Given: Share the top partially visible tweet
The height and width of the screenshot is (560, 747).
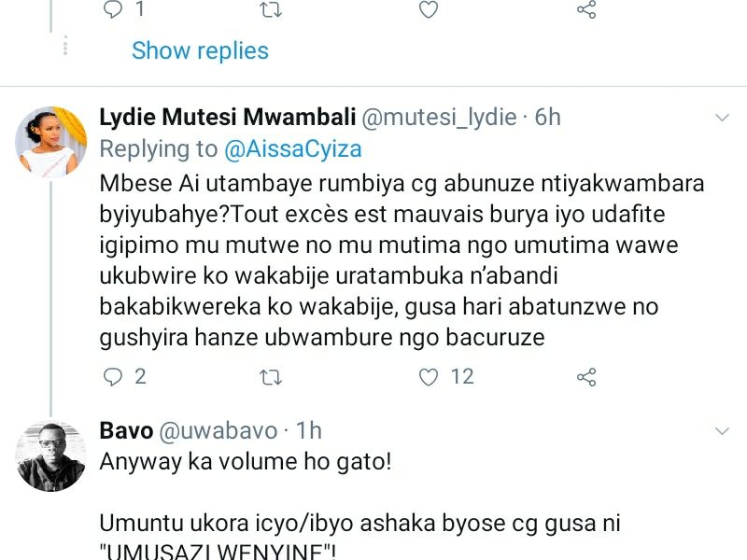Looking at the screenshot, I should [586, 9].
